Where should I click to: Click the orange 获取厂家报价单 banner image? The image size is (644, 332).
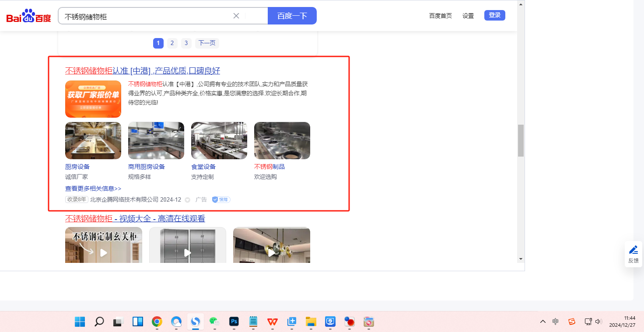[93, 99]
